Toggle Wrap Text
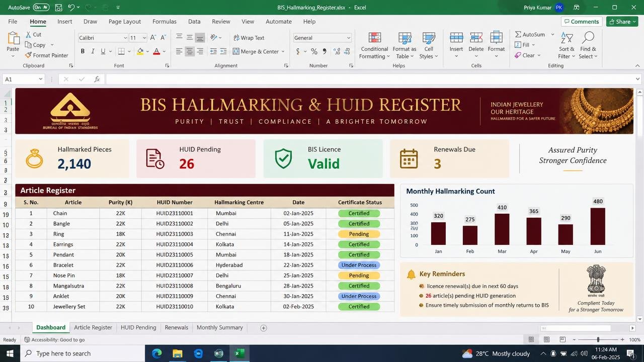644x362 pixels. (x=249, y=38)
